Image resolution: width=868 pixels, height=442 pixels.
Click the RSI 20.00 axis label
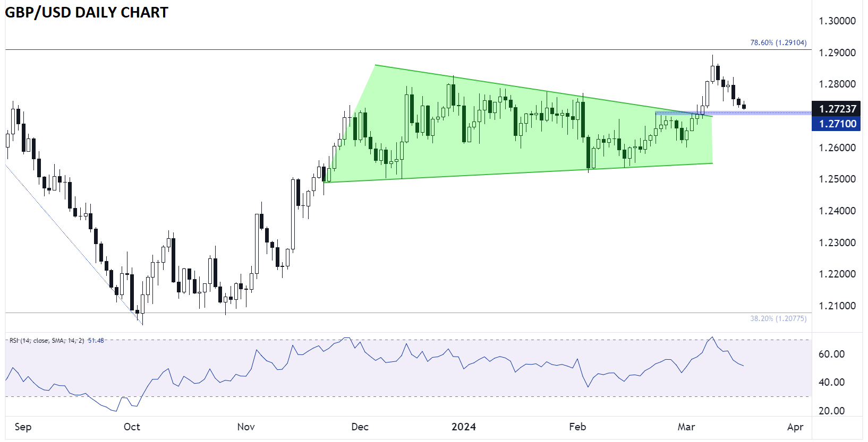click(x=831, y=411)
